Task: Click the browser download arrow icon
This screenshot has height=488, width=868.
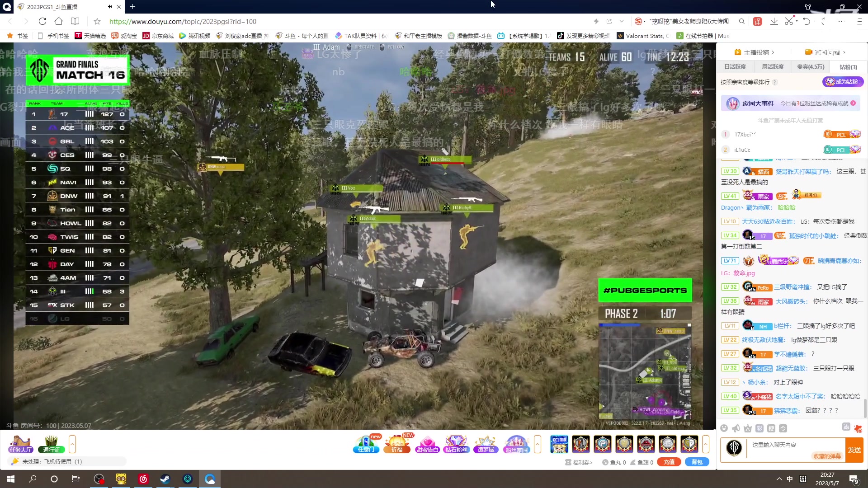Action: 774,21
